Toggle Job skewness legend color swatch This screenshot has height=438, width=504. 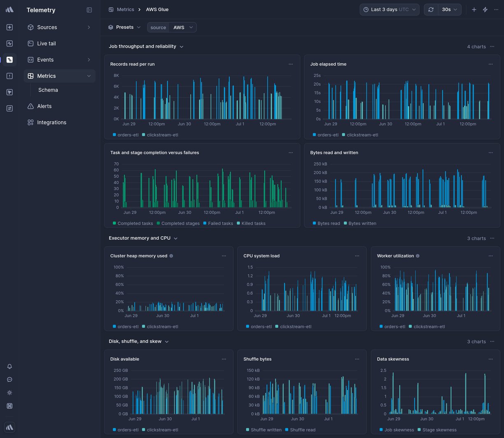(381, 429)
